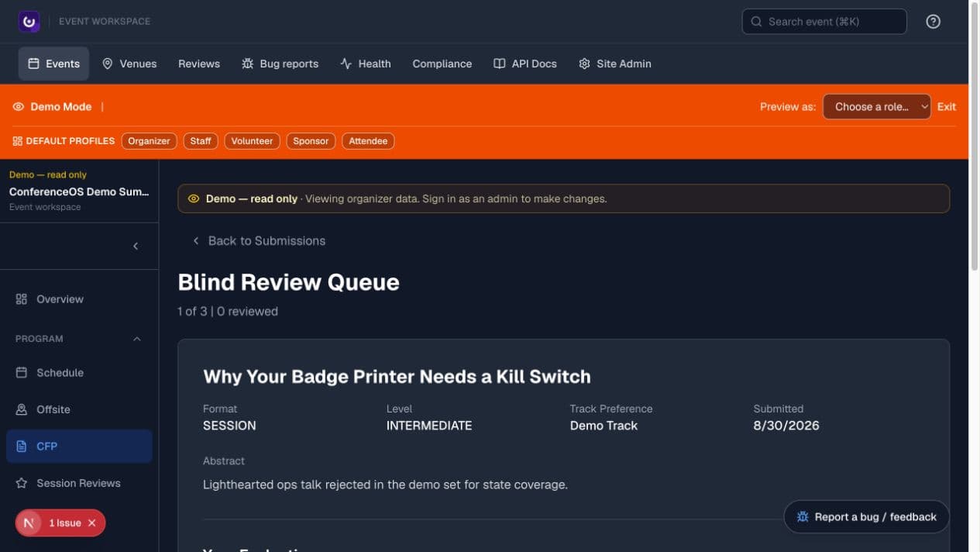Open Schedule in the sidebar
Viewport: 980px width, 552px height.
(79, 373)
